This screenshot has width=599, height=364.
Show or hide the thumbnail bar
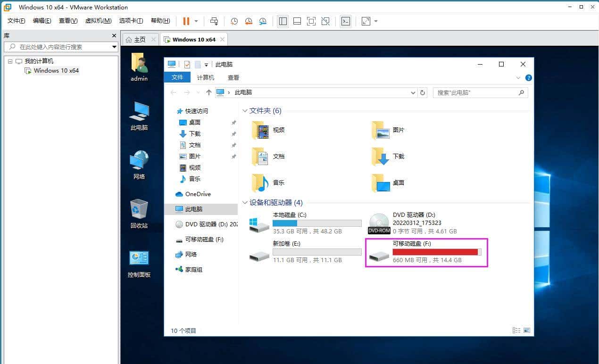click(296, 21)
